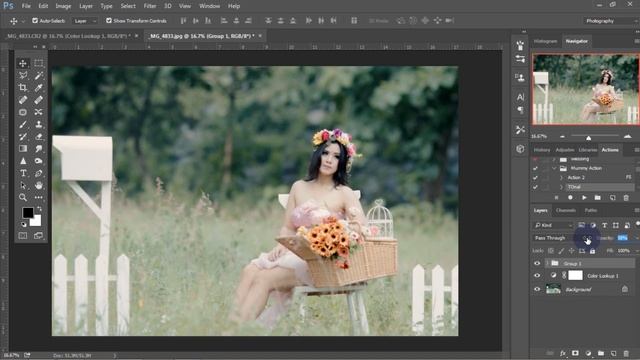Hide the Color Lookup 1 layer
Viewport: 640px width, 360px height.
click(537, 276)
